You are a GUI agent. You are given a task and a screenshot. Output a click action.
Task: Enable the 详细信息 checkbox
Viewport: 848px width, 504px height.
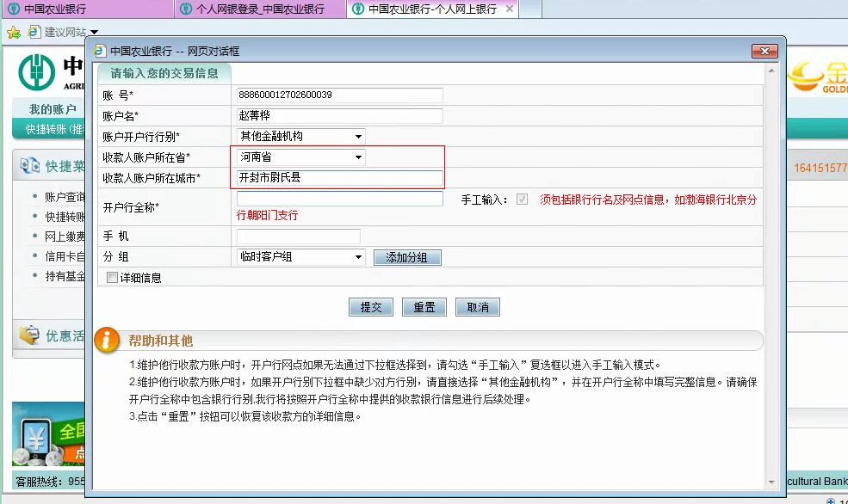click(112, 278)
